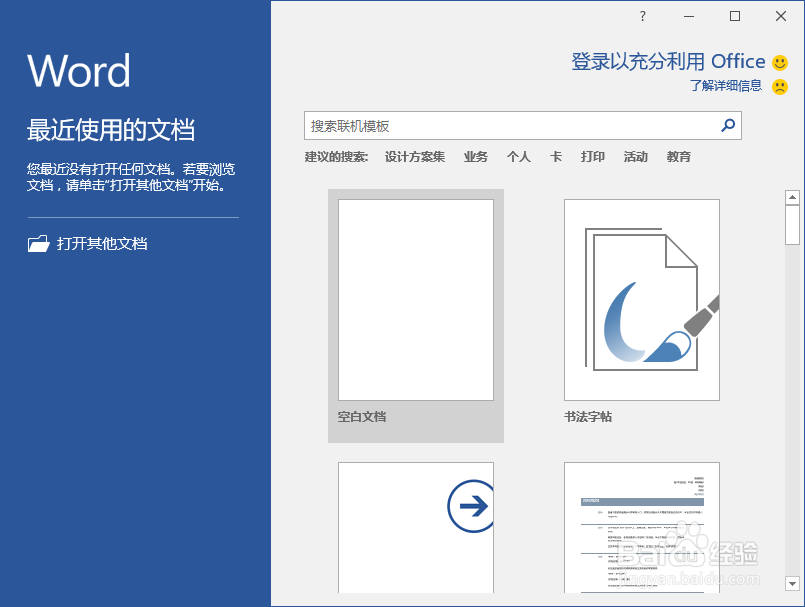Click the frowning face feedback icon
This screenshot has width=805, height=607.
(x=780, y=86)
